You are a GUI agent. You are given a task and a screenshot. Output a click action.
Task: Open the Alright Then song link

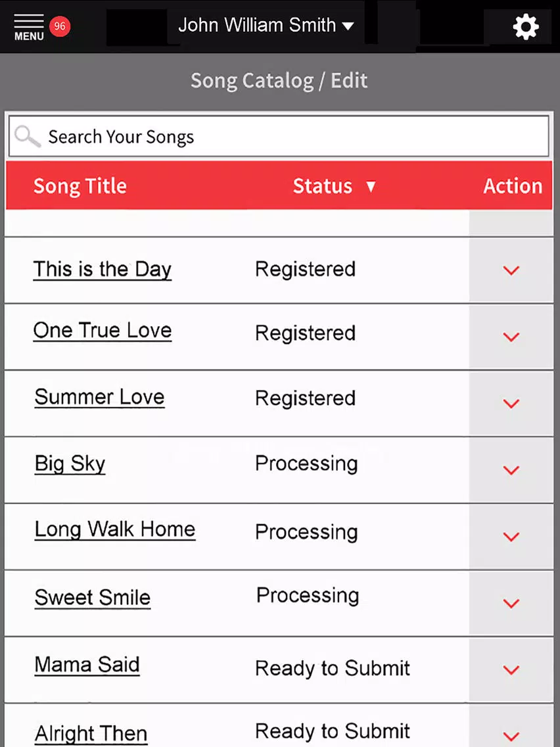pyautogui.click(x=91, y=734)
